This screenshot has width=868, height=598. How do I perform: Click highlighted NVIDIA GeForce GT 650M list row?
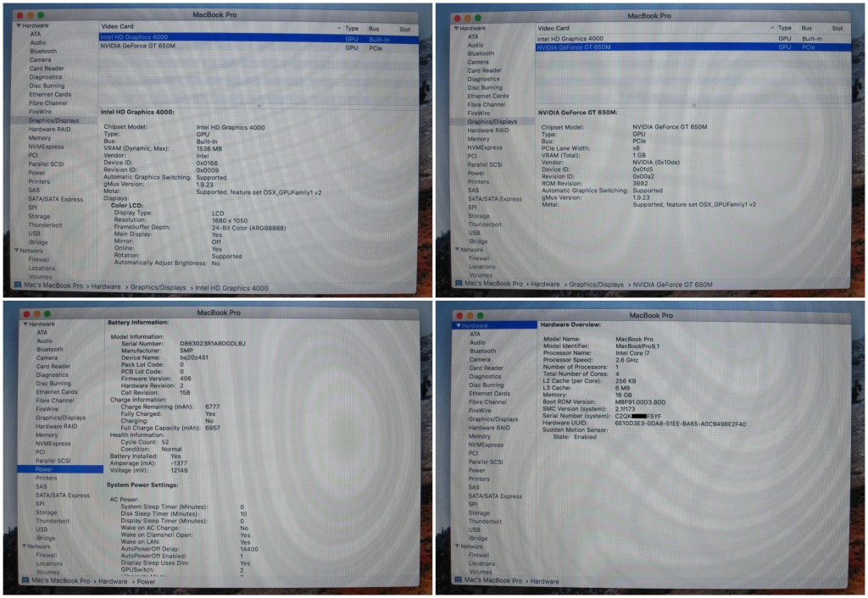pos(693,47)
